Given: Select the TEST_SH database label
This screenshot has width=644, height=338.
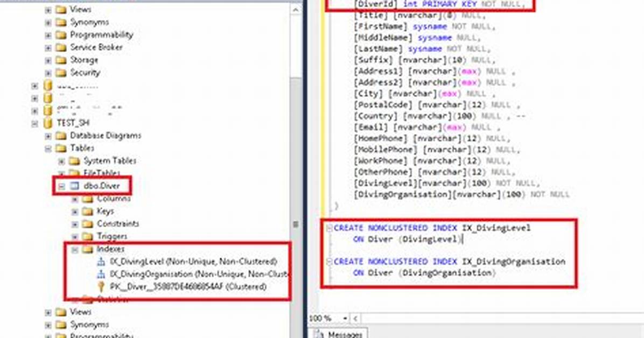Looking at the screenshot, I should [73, 123].
